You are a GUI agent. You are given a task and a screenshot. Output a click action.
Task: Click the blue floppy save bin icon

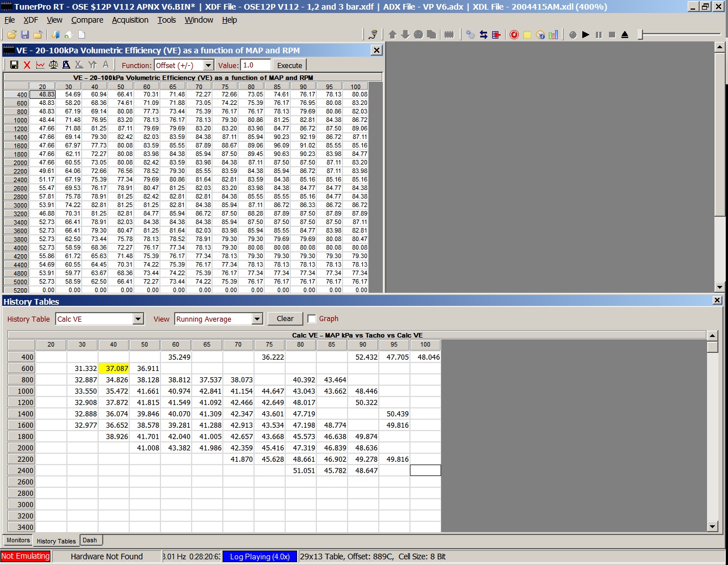point(25,35)
